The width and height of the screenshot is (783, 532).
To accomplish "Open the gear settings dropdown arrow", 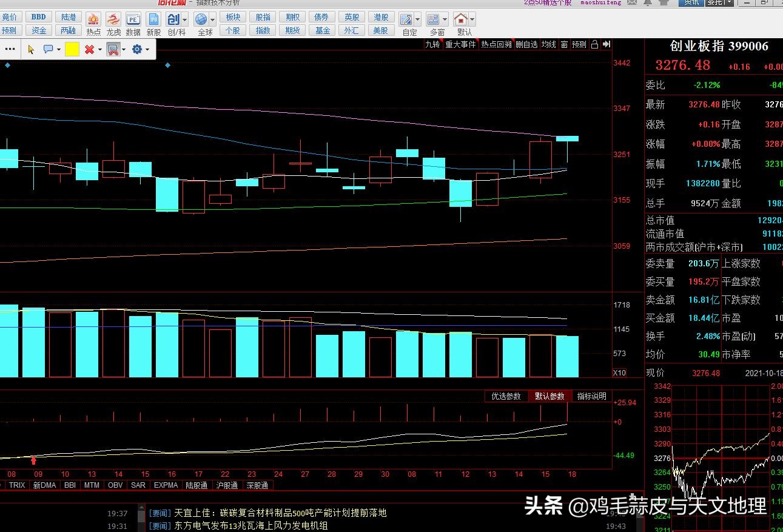I will point(147,50).
